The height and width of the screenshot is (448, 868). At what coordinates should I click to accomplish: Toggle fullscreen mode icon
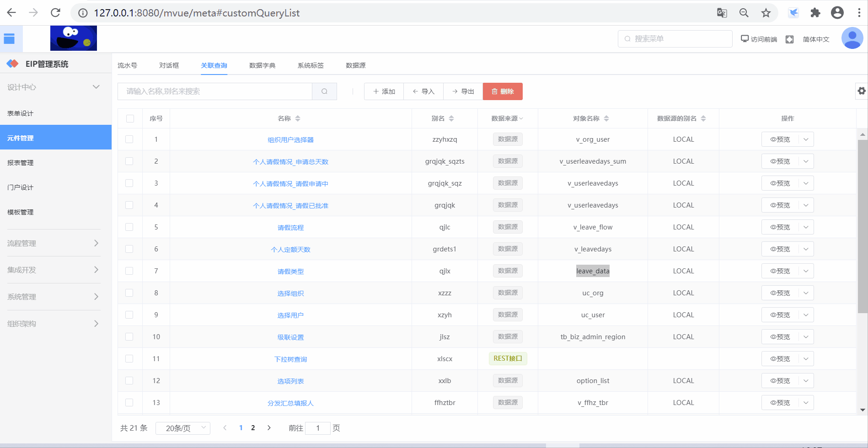(x=790, y=39)
